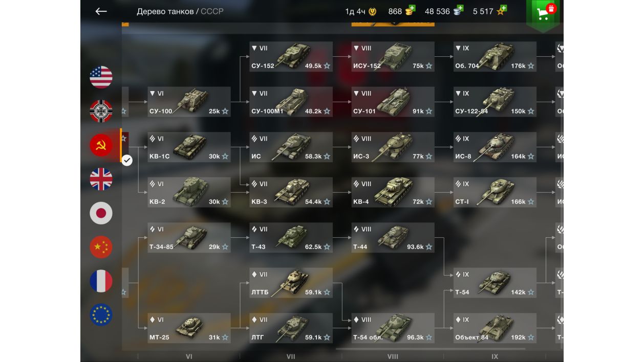Select the КВ-2 tank node

189,192
